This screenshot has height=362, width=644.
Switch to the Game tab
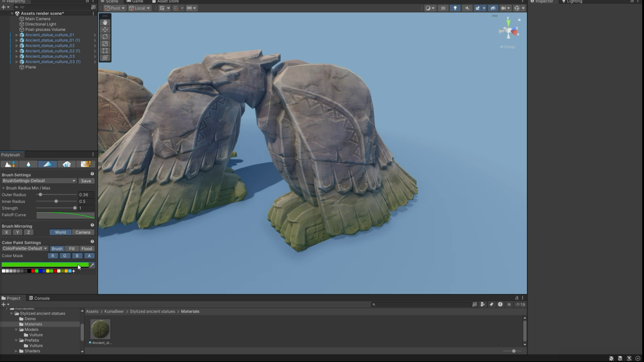click(135, 1)
